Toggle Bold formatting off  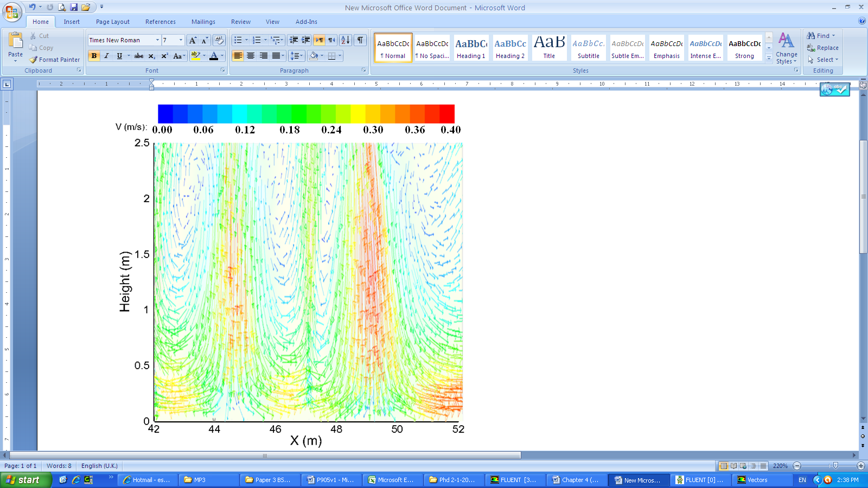pos(94,56)
